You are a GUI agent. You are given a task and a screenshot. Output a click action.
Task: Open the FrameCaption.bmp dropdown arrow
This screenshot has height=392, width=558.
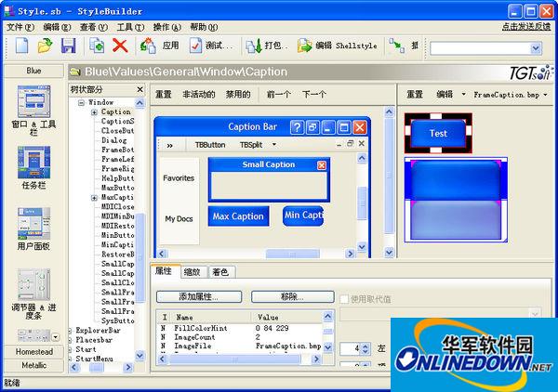tap(545, 95)
